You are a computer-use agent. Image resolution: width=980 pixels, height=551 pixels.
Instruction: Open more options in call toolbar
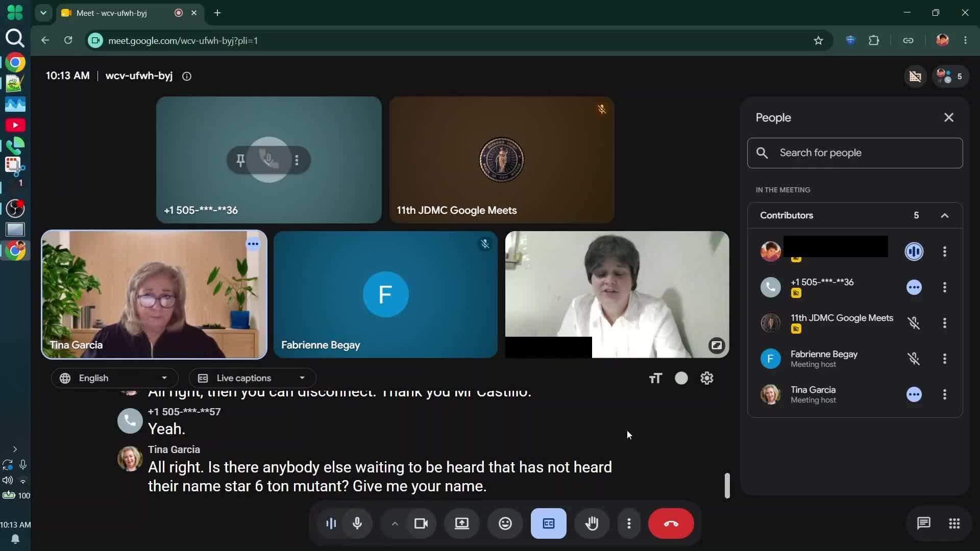629,523
